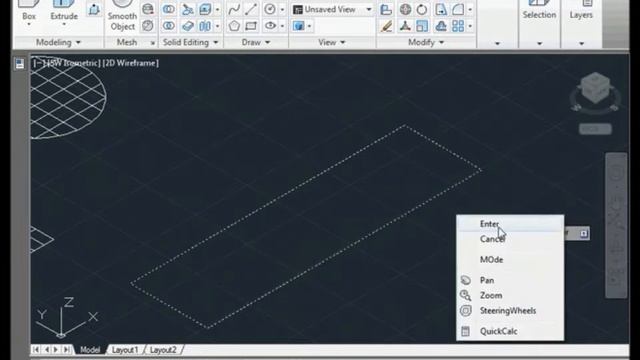The width and height of the screenshot is (640, 360).
Task: Select the Line draw tool
Action: 251,9
